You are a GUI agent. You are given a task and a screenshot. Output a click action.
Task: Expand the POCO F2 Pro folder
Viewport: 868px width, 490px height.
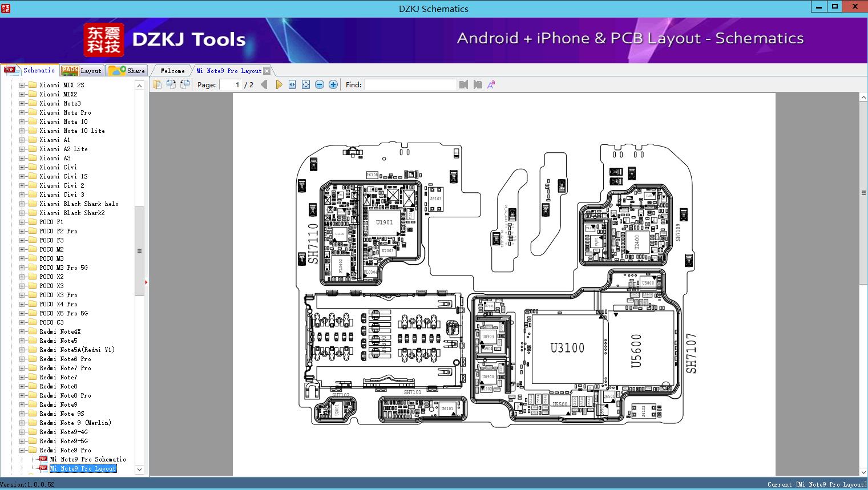pyautogui.click(x=22, y=231)
